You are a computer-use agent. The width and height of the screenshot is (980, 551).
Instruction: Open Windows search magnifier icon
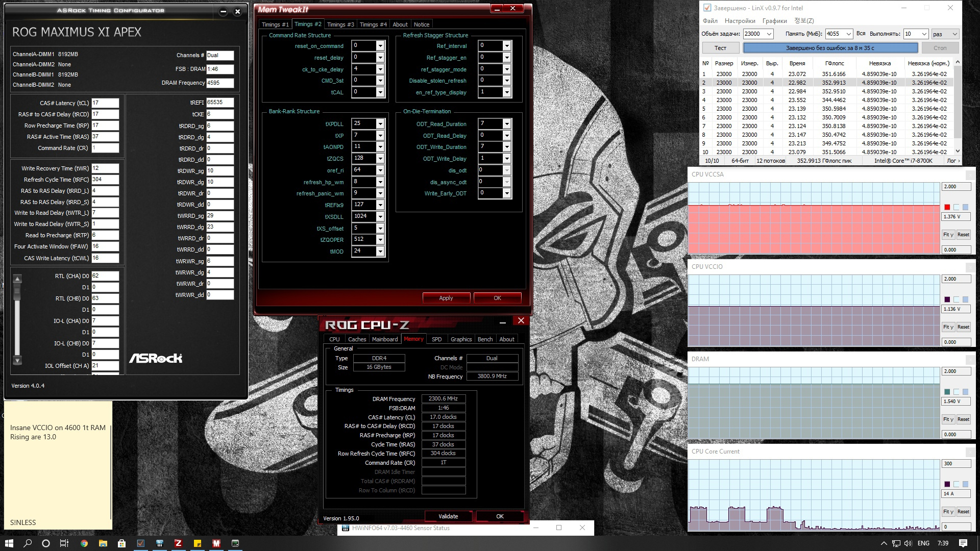coord(28,543)
